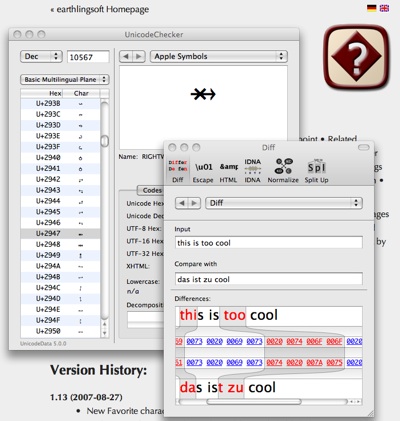Select row U+293D
This screenshot has width=400, height=421.
tap(60, 125)
